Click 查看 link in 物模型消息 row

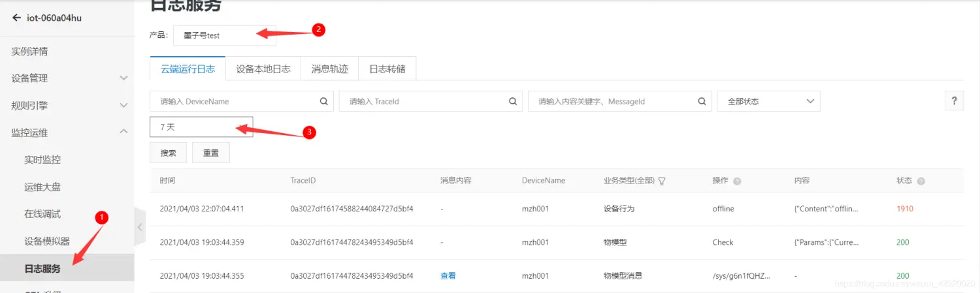448,276
